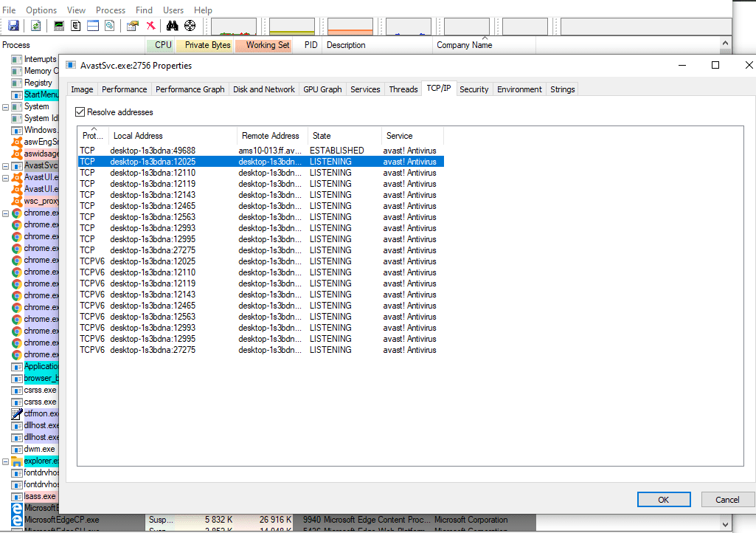Click the MicrosoftEdgeCP.exe Edge icon
Screen dimensions: 756x533
pos(17,520)
